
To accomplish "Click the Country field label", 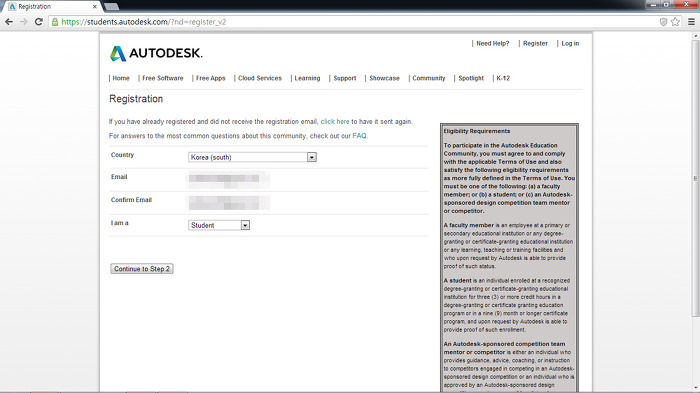I will 122,155.
